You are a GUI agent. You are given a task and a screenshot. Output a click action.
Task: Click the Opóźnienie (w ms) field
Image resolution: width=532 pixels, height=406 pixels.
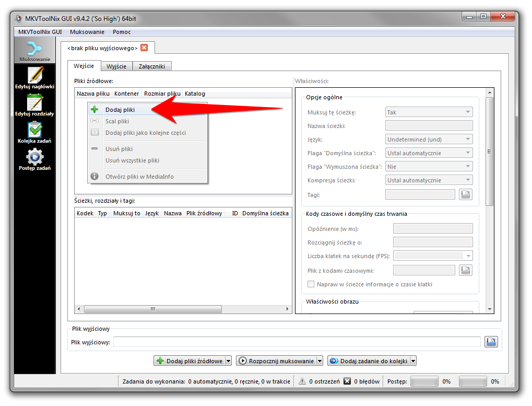(x=433, y=228)
